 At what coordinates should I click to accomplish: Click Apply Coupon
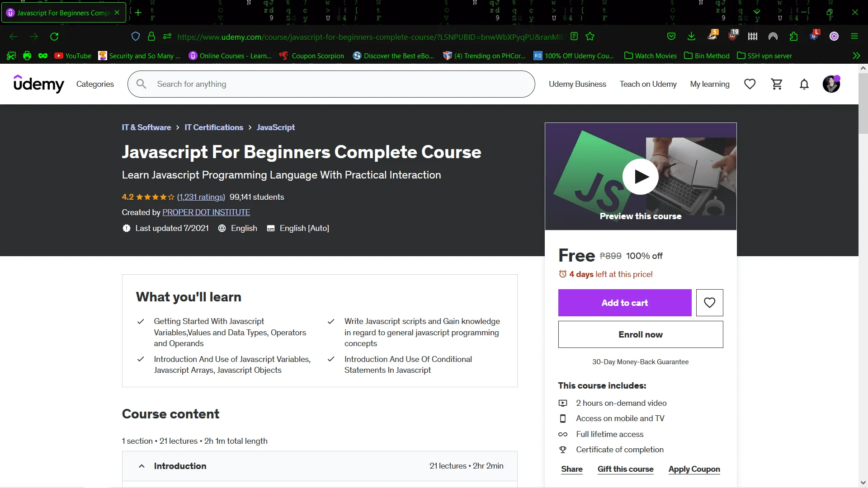coord(694,469)
